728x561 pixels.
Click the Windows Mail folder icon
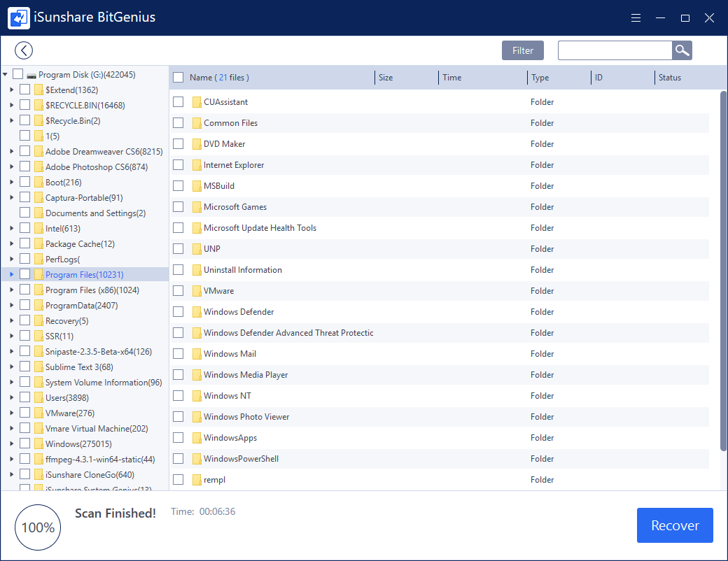point(197,353)
